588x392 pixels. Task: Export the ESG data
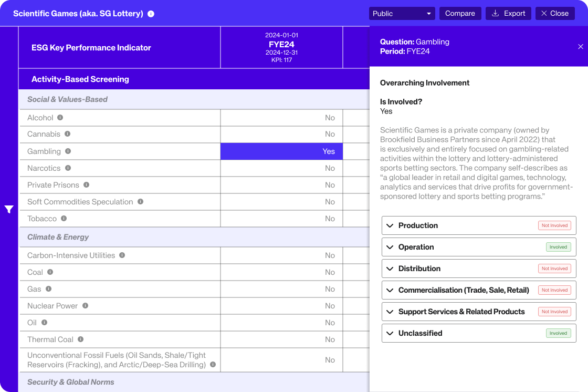[508, 14]
